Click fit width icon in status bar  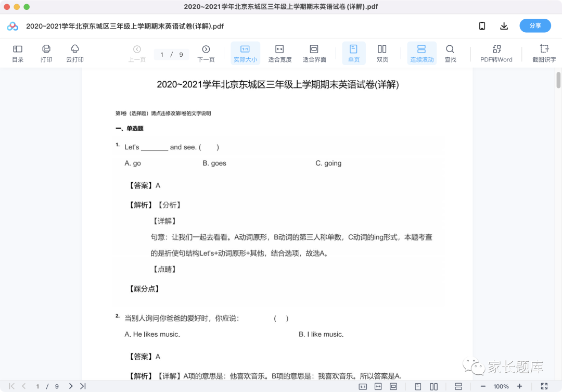[x=378, y=387]
